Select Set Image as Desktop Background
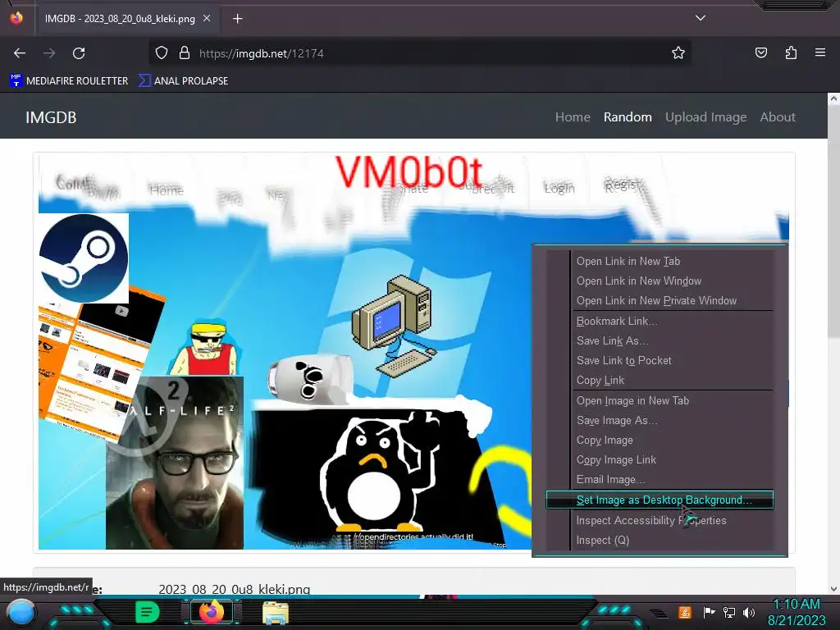This screenshot has height=630, width=840. [660, 500]
